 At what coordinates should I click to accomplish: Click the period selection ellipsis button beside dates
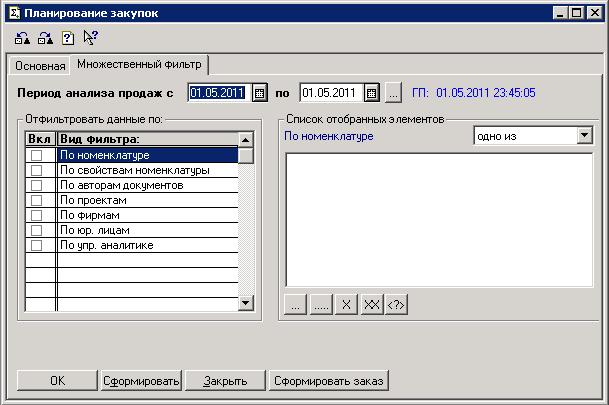tap(393, 93)
